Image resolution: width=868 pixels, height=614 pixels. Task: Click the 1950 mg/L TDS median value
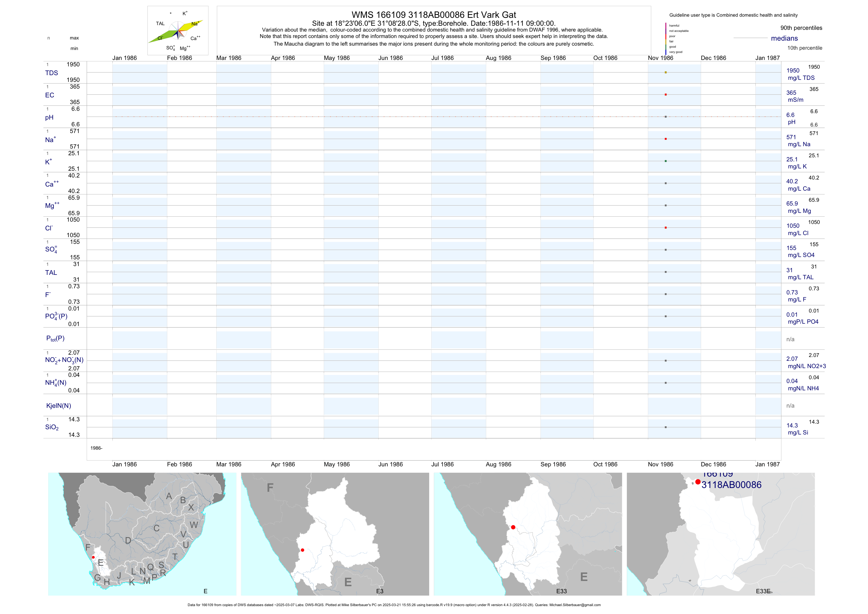[793, 71]
